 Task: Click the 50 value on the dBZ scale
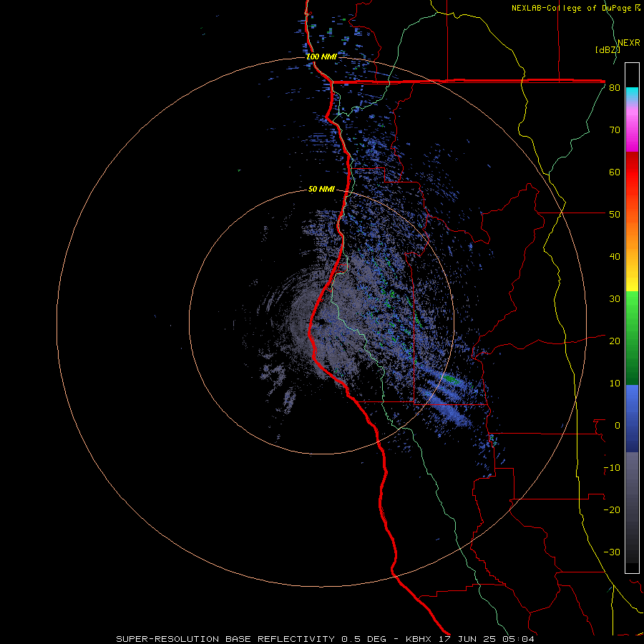click(615, 215)
